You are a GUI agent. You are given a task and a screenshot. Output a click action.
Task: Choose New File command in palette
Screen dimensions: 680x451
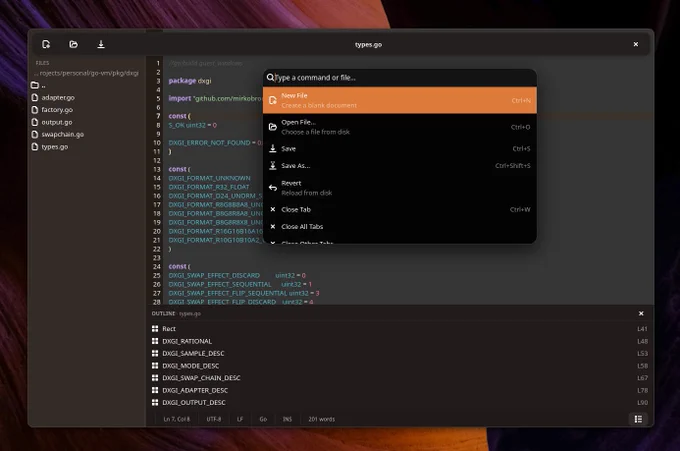click(399, 100)
